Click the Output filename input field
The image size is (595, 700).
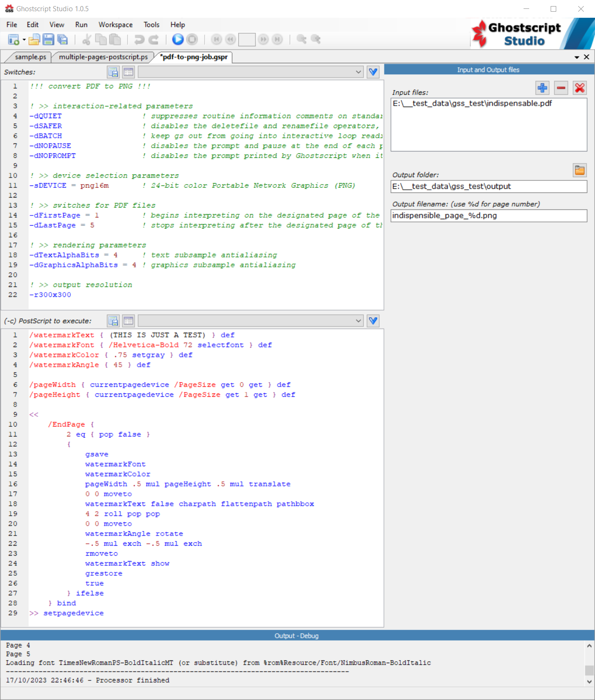coord(488,215)
